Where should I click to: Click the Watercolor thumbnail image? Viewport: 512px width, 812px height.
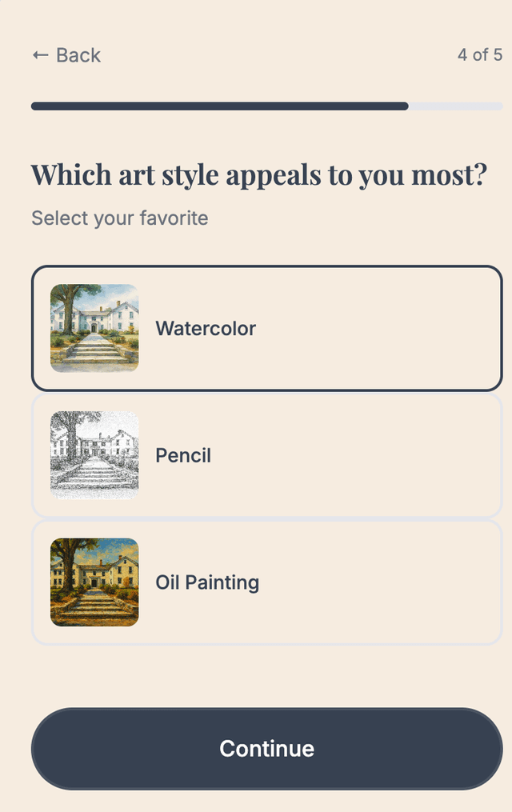[94, 328]
